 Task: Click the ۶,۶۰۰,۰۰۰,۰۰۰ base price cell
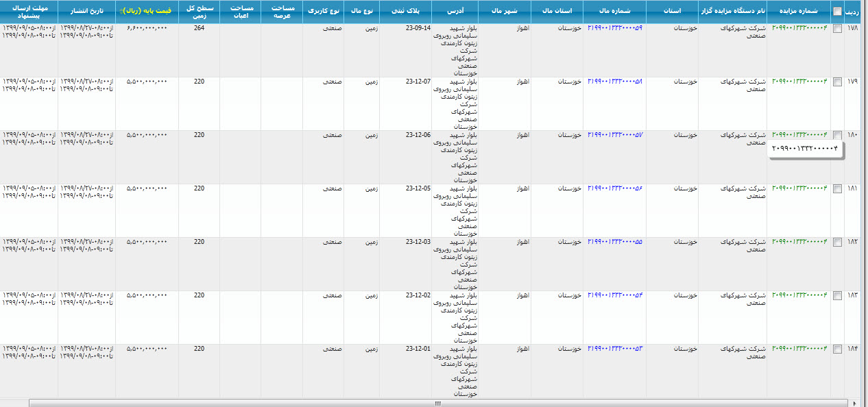[147, 28]
